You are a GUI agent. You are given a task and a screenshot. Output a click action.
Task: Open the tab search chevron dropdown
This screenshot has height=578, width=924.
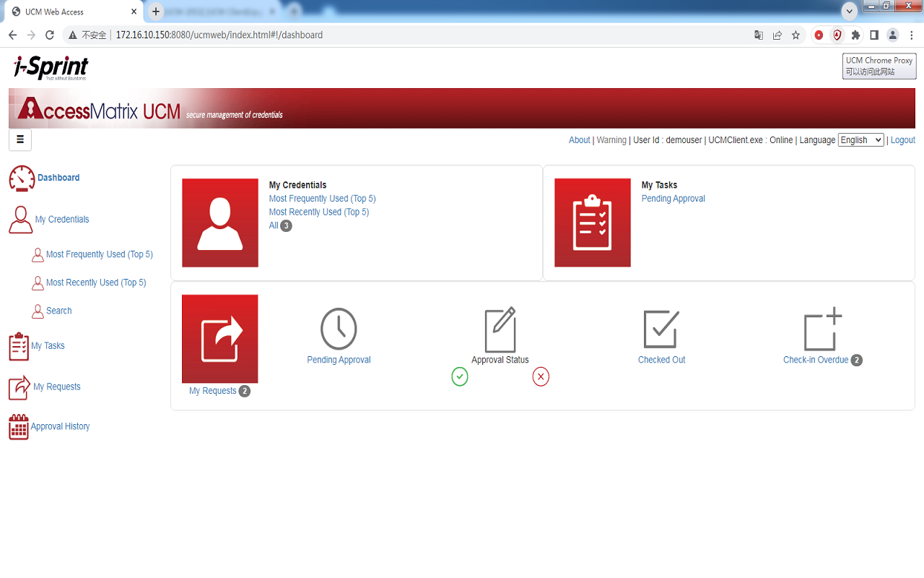[850, 11]
